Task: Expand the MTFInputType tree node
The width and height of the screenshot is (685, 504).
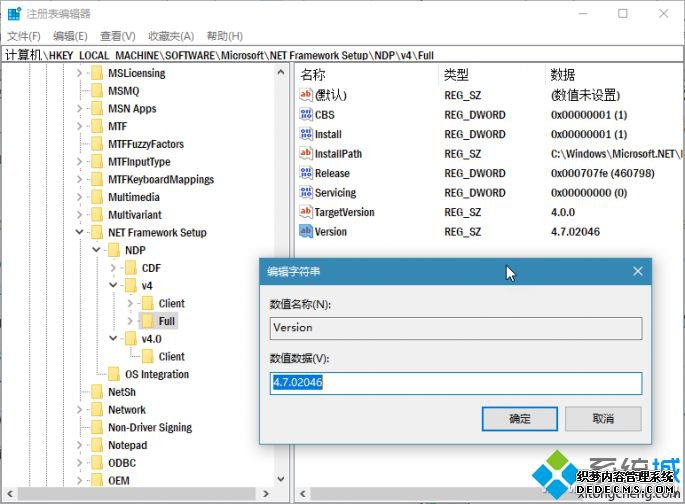Action: (79, 162)
